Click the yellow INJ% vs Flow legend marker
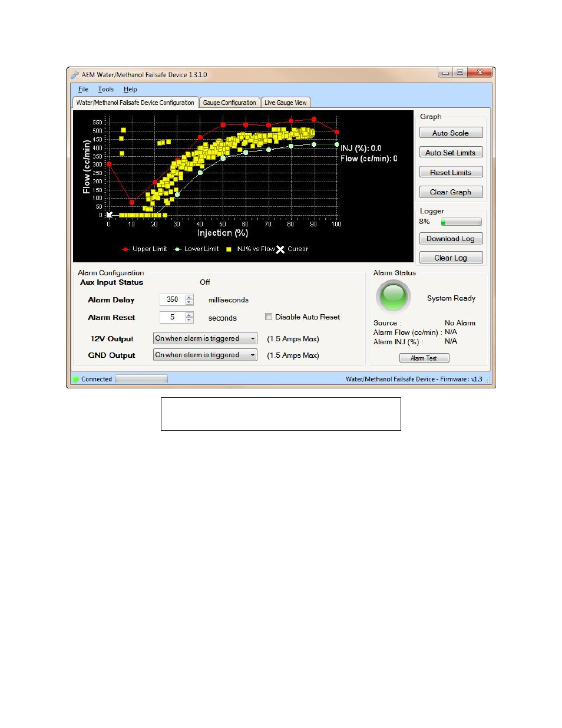The width and height of the screenshot is (562, 728). click(x=229, y=249)
